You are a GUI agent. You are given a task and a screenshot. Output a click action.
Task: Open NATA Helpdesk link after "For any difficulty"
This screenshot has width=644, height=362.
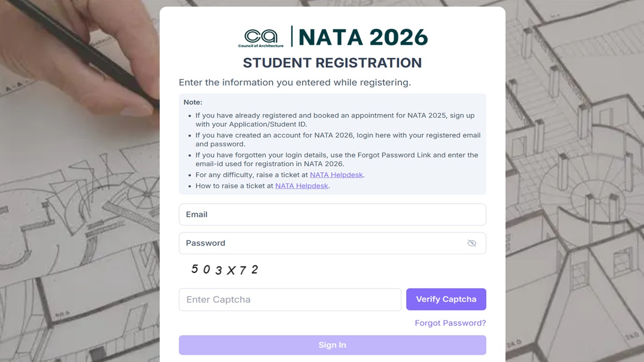tap(336, 175)
